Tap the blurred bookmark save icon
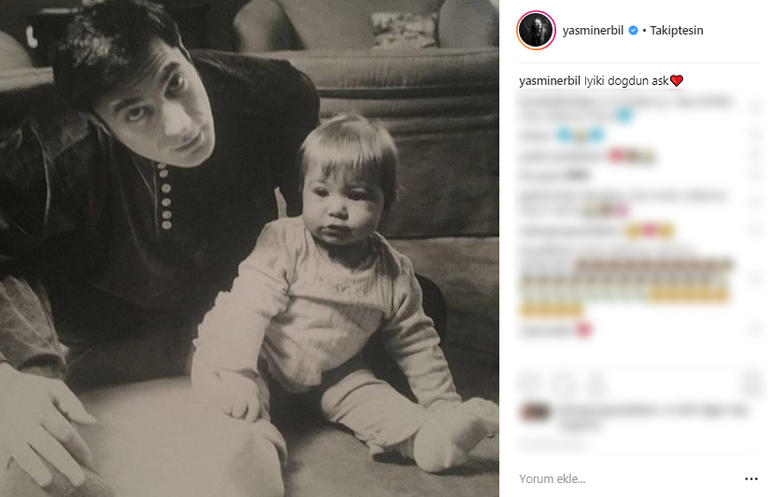 [x=752, y=383]
